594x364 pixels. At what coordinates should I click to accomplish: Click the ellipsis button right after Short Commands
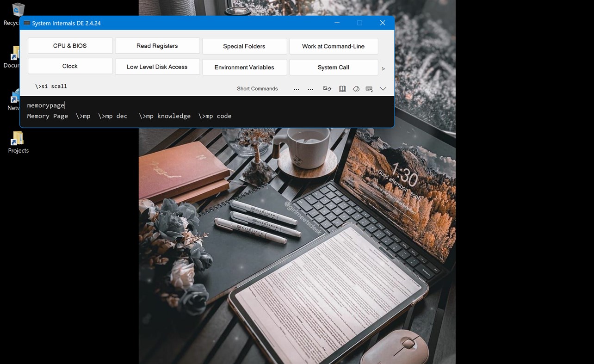pos(297,89)
